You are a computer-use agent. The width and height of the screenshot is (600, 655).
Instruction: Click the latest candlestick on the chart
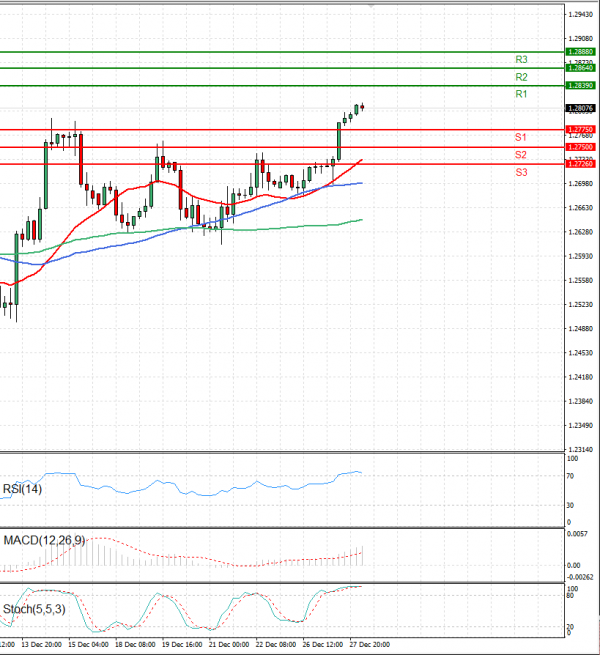(362, 107)
